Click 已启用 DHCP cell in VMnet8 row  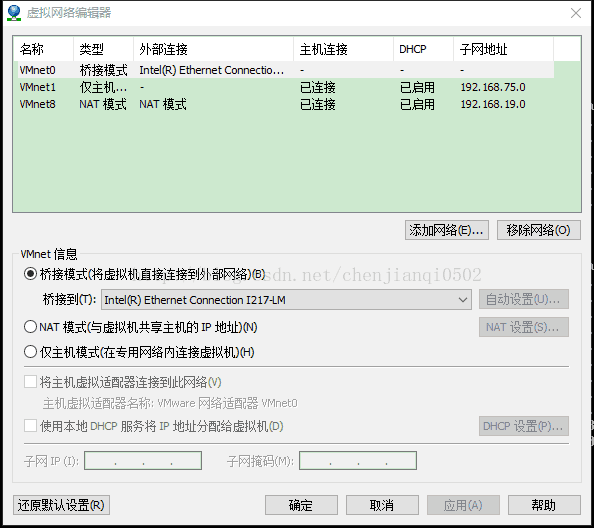[x=417, y=104]
